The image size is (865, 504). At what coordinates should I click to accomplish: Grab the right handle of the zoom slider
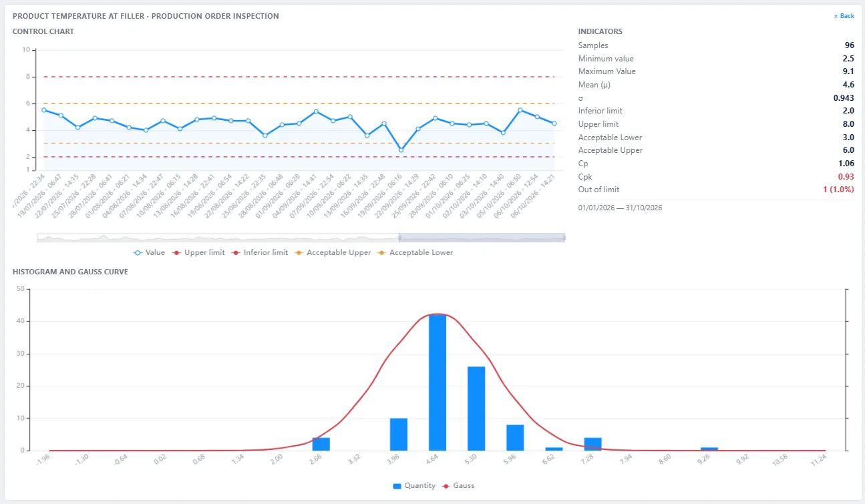click(564, 238)
